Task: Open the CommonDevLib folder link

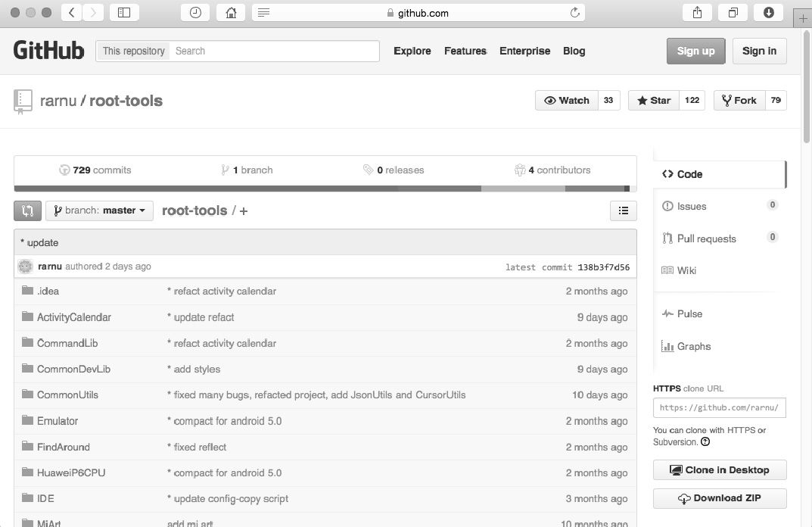Action: pos(73,369)
